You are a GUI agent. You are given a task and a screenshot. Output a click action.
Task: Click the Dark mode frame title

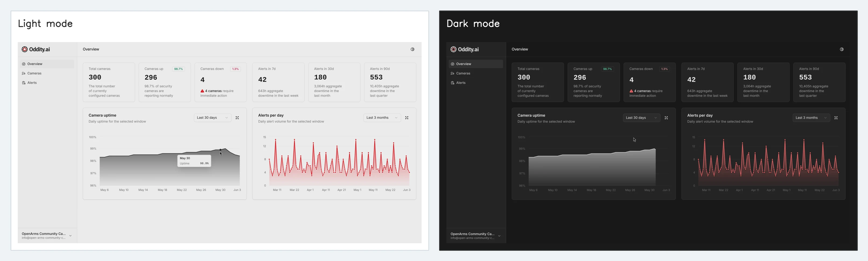pos(473,24)
